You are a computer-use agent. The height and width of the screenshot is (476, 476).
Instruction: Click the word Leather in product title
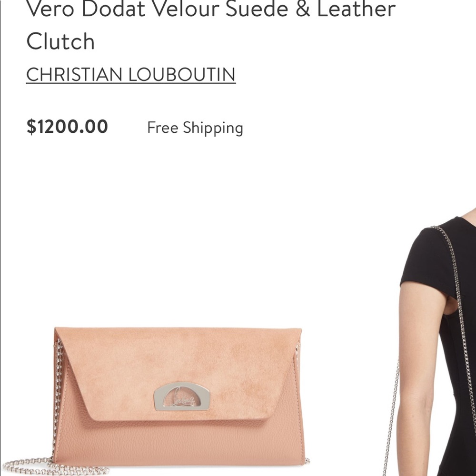coord(356,9)
